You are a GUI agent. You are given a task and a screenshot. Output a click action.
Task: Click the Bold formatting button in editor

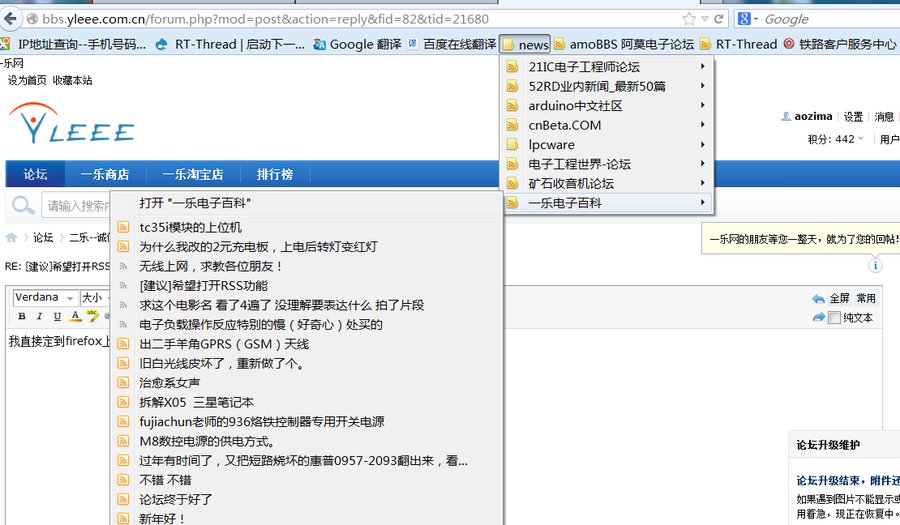click(22, 317)
